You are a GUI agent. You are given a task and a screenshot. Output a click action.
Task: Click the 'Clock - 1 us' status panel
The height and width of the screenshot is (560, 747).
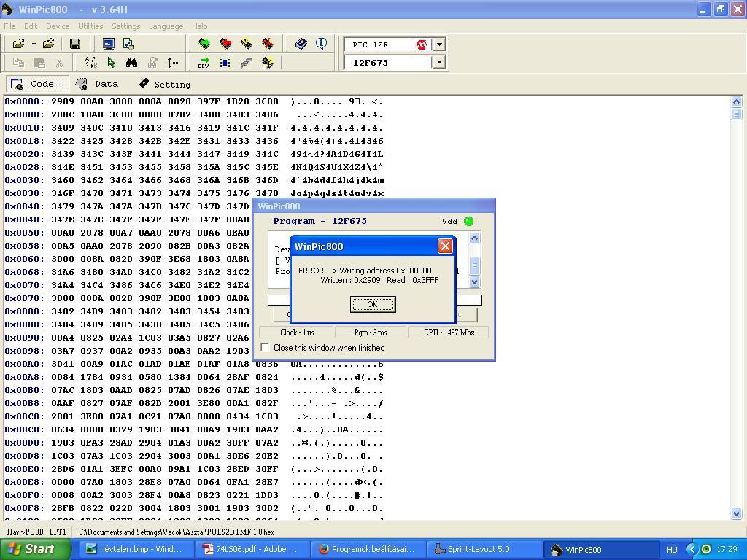(x=297, y=332)
